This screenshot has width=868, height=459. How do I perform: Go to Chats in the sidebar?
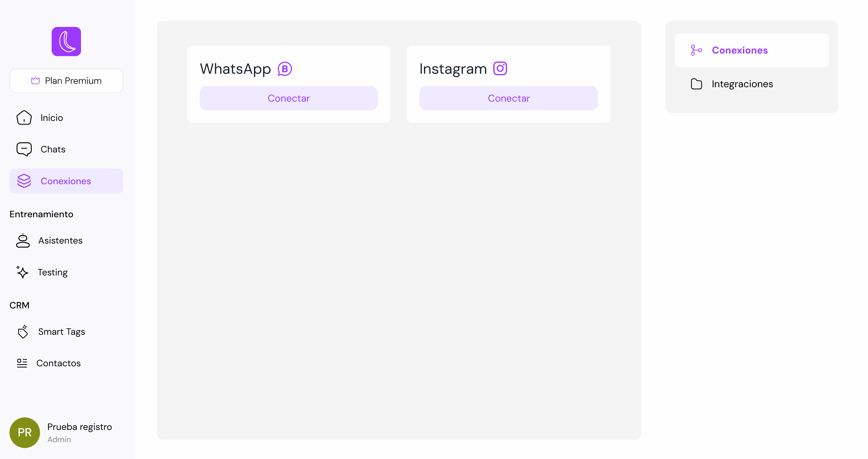click(x=53, y=149)
